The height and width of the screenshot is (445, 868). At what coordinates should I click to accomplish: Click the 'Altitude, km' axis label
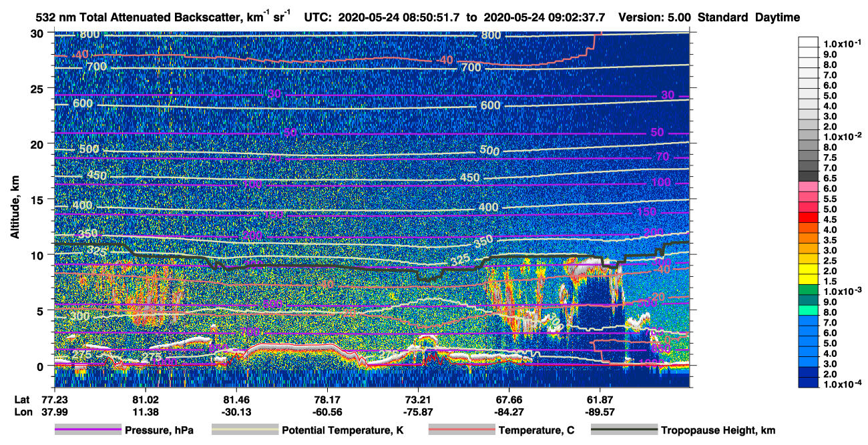pyautogui.click(x=15, y=207)
